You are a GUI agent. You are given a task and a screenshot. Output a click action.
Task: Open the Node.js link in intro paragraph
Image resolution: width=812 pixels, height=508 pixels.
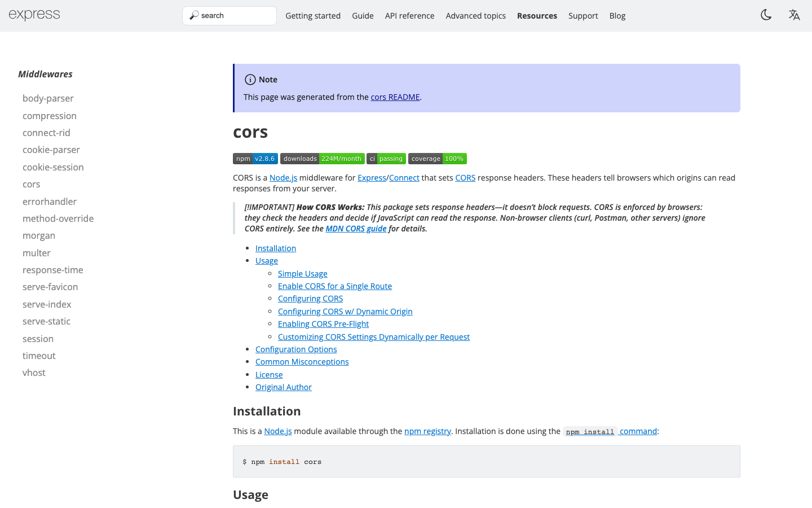(x=283, y=178)
